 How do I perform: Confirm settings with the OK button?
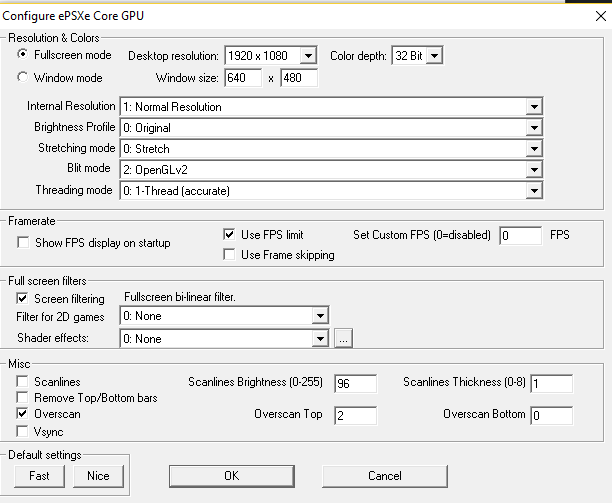(232, 476)
